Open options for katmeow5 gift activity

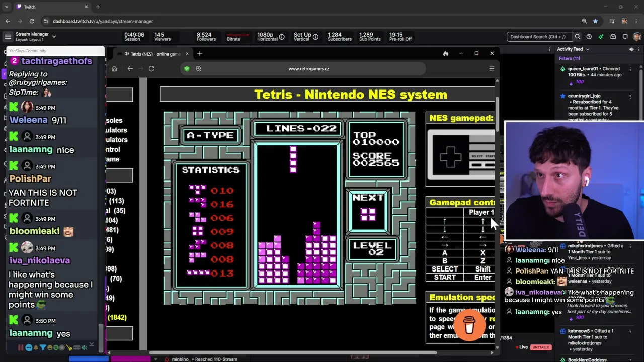pos(630,331)
